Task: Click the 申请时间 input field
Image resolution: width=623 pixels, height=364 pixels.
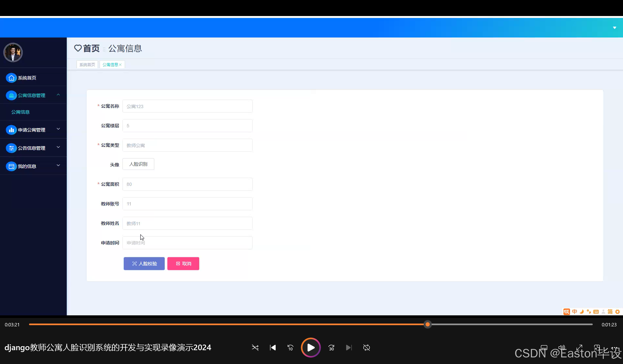Action: [x=187, y=243]
